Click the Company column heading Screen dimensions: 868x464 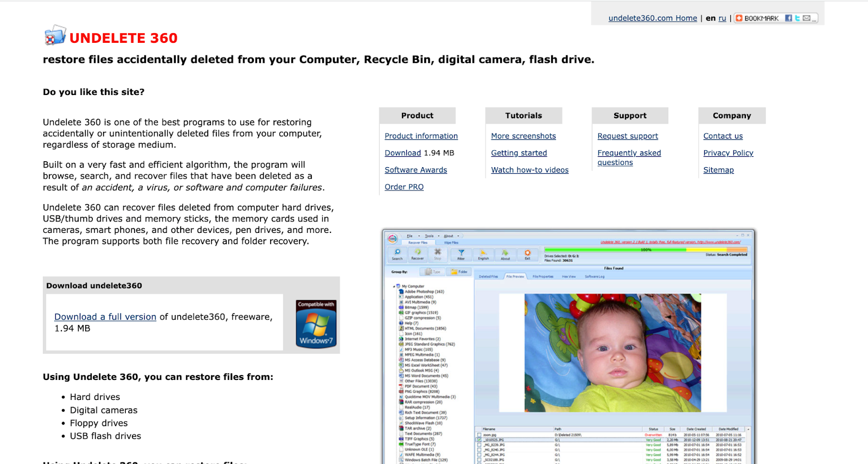coord(732,116)
